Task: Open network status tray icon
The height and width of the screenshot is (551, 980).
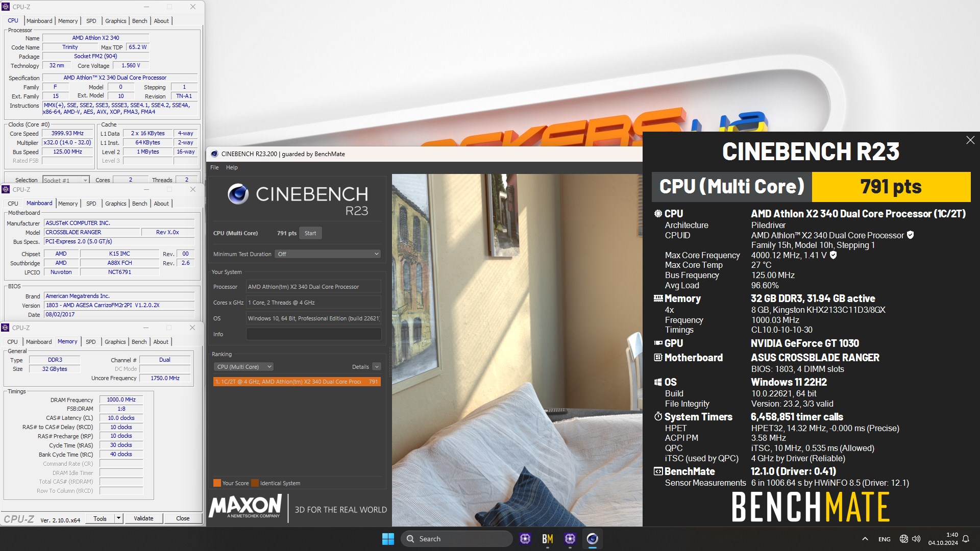Action: pos(904,539)
